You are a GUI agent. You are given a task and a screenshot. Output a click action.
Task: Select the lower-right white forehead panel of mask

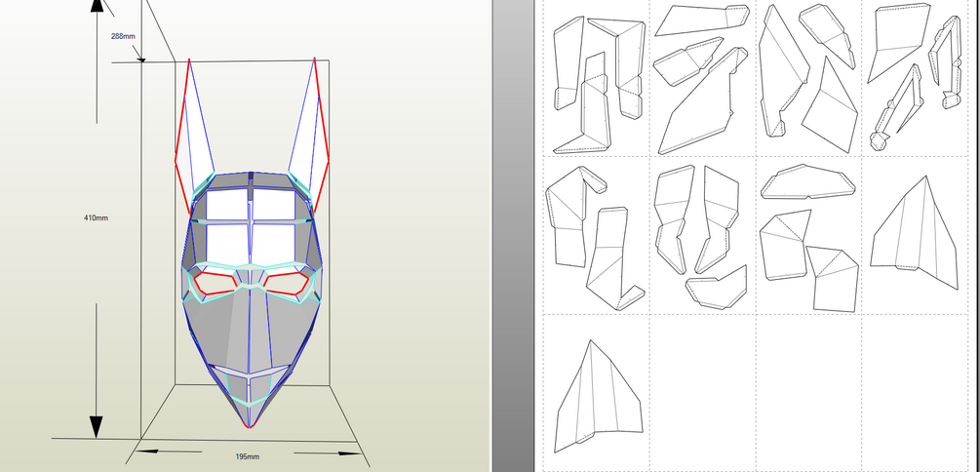point(274,243)
